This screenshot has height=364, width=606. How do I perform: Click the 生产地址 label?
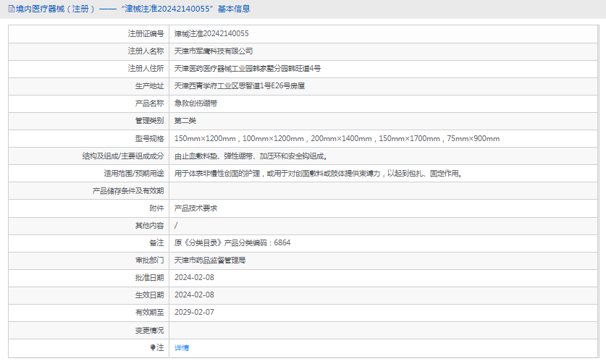tap(149, 86)
